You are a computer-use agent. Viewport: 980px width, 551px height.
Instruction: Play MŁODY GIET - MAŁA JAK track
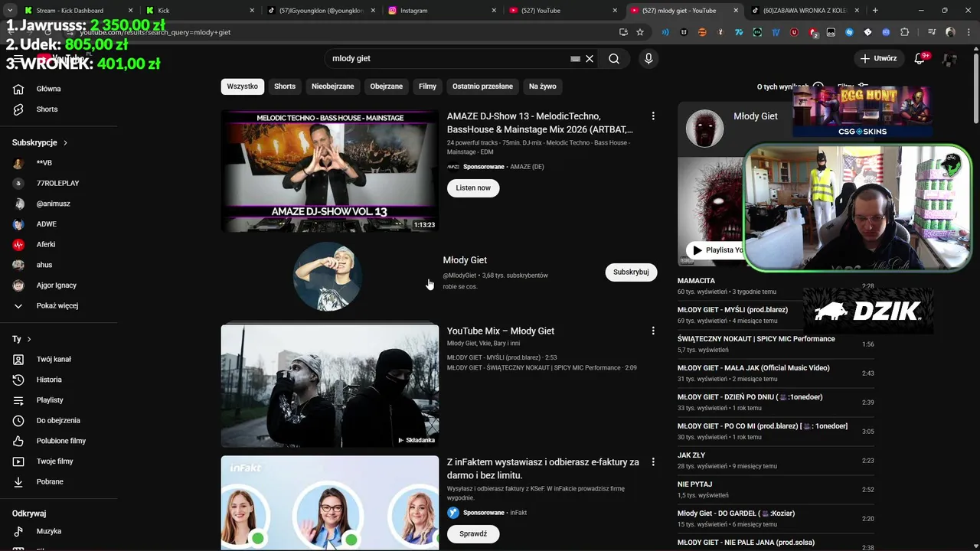(775, 373)
